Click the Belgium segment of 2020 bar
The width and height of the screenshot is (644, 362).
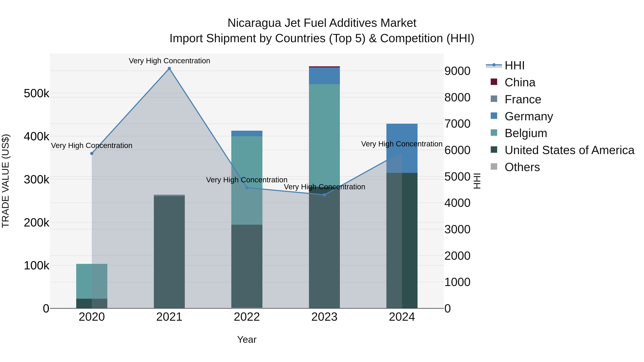(x=92, y=281)
